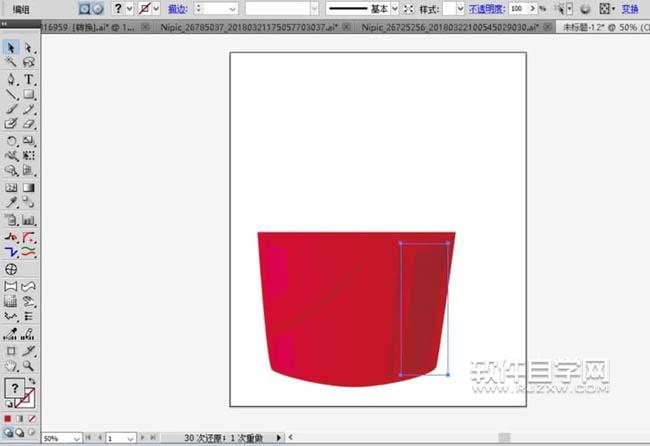Open the fill color dropdown in control bar
This screenshot has height=446, width=650.
click(130, 9)
